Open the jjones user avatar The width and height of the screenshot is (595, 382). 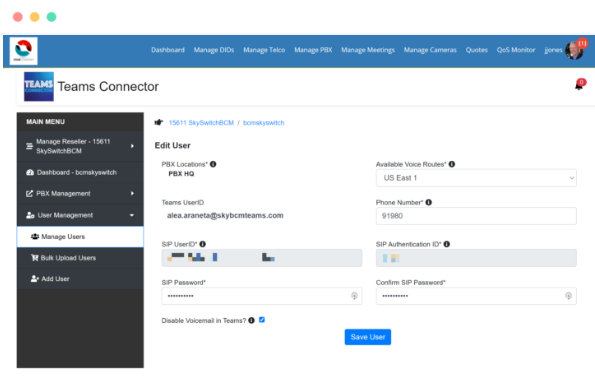[574, 50]
